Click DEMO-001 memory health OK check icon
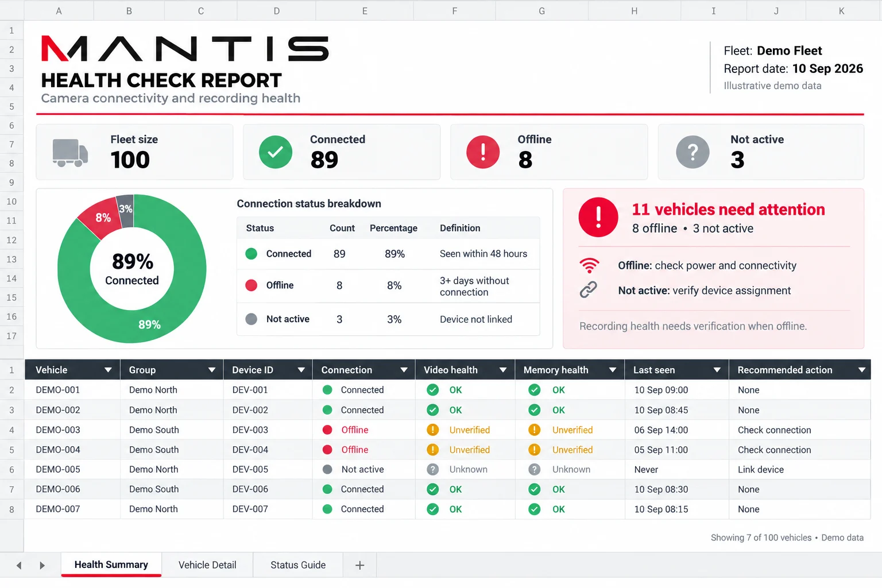Screen dimensions: 882x588 [534, 390]
